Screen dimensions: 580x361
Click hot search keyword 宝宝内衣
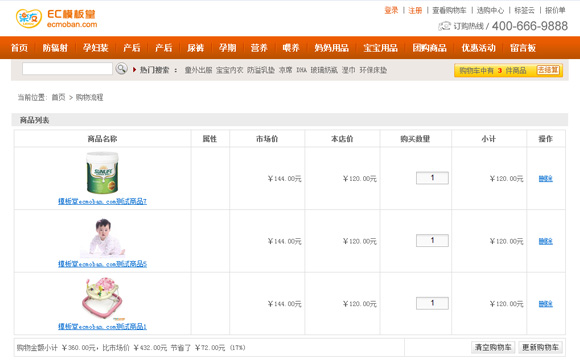(229, 70)
